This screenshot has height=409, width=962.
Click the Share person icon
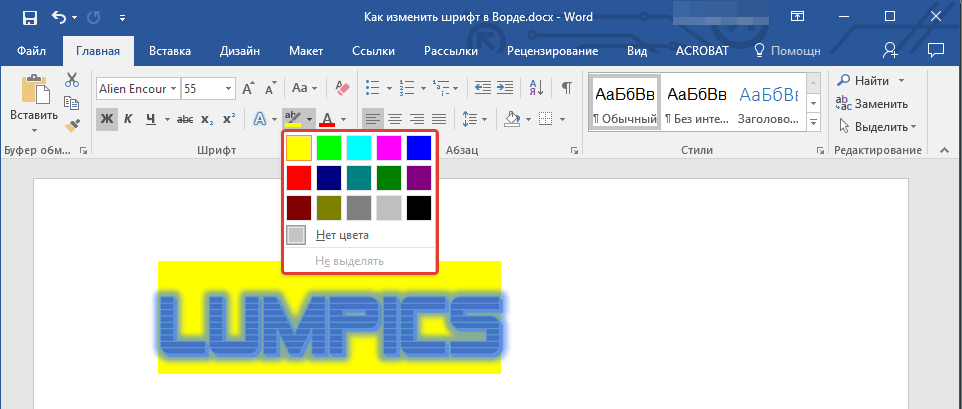[x=890, y=50]
